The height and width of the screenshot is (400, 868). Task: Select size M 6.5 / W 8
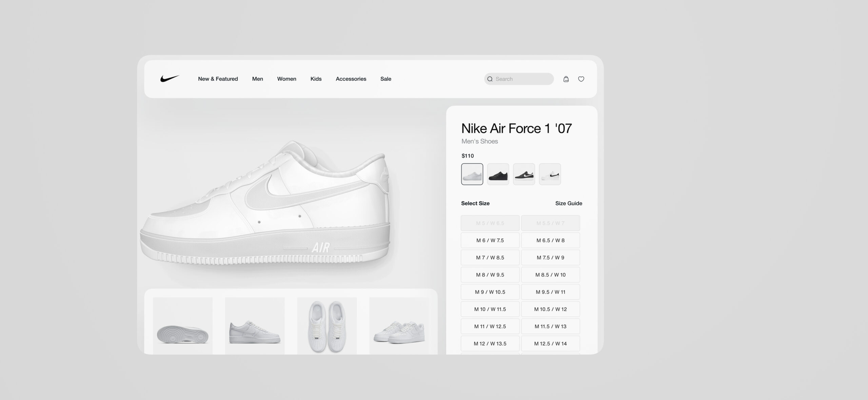click(x=551, y=240)
